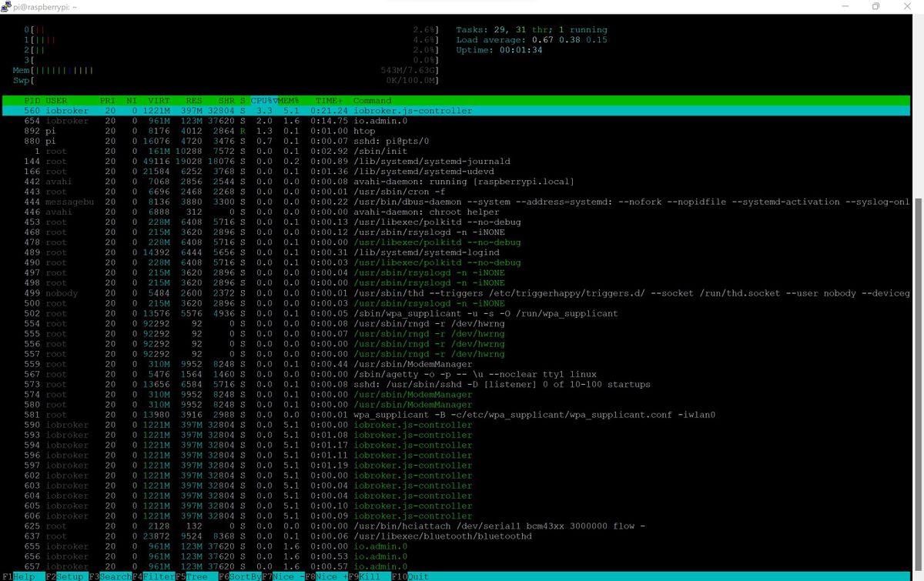Viewport: 924px width, 581px height.
Task: Toggle F5 Tree view
Action: tap(196, 576)
